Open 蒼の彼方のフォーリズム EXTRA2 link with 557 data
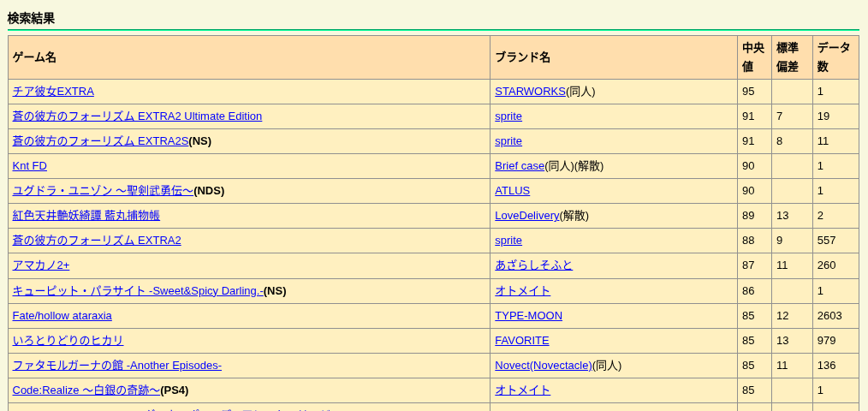The height and width of the screenshot is (411, 868). (97, 241)
